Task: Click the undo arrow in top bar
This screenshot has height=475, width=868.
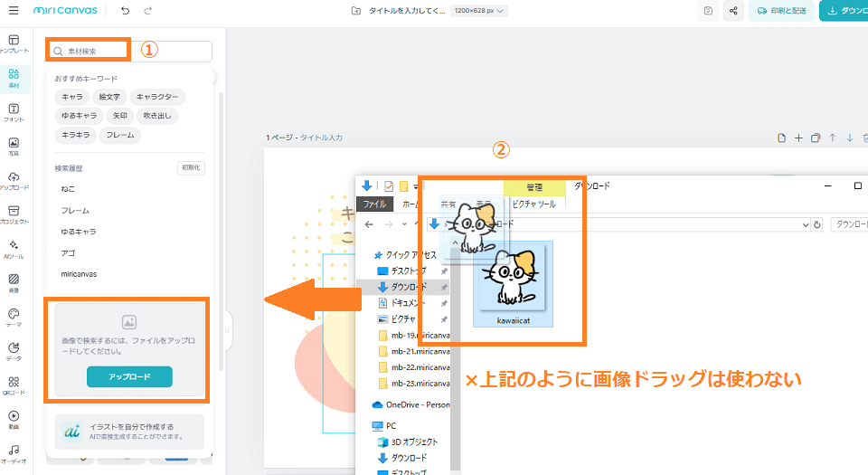Action: [x=125, y=11]
